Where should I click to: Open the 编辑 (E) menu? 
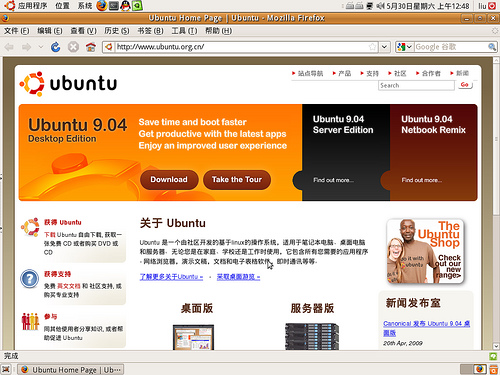[50, 31]
